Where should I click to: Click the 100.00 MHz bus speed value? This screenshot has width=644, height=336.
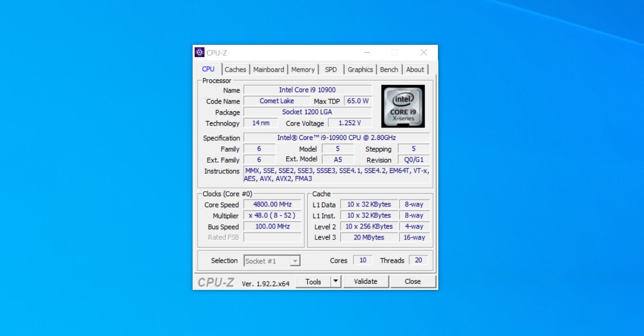click(273, 226)
